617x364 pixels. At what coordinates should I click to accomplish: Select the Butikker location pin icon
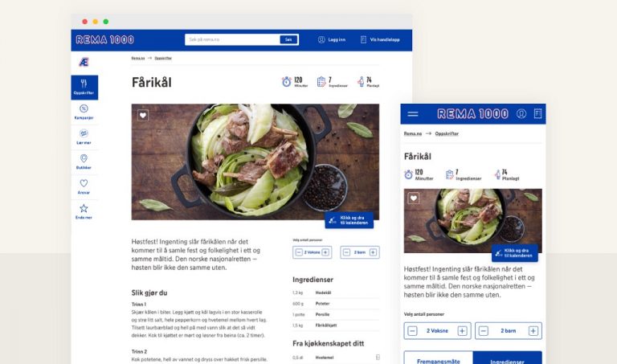click(x=84, y=158)
